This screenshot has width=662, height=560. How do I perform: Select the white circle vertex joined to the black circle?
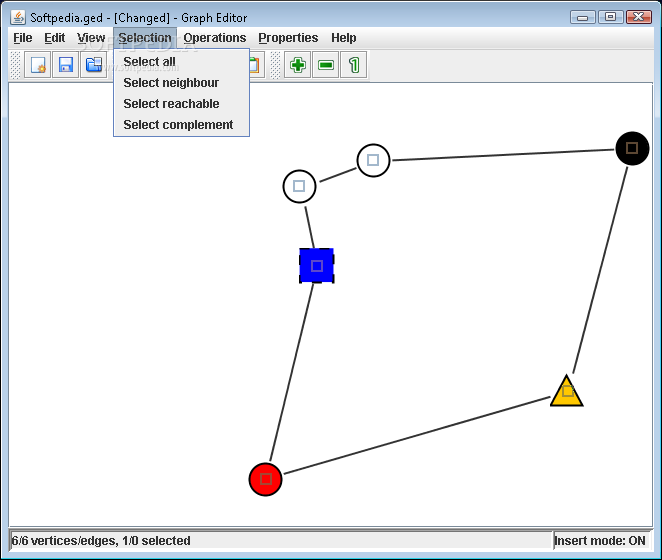click(373, 160)
